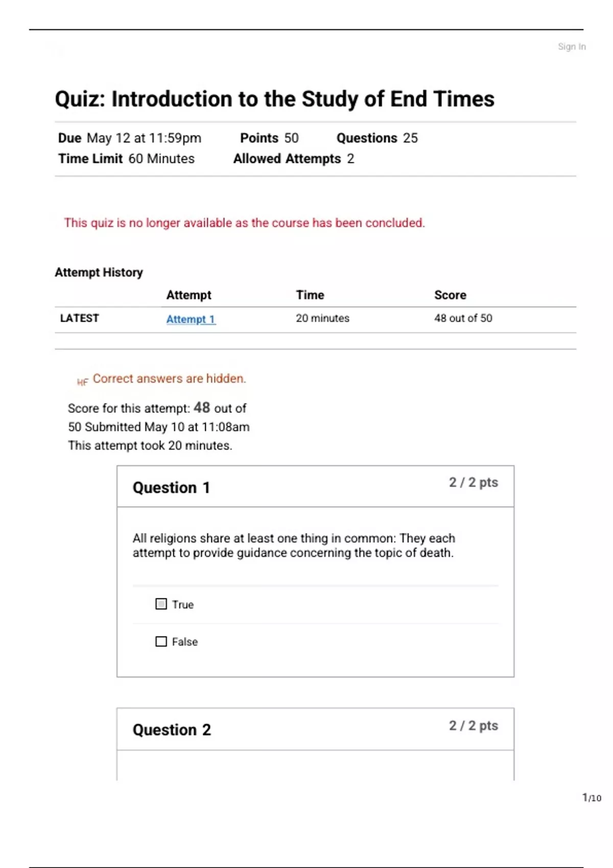Click the Score column header
Screen dimensions: 613x868
450,295
